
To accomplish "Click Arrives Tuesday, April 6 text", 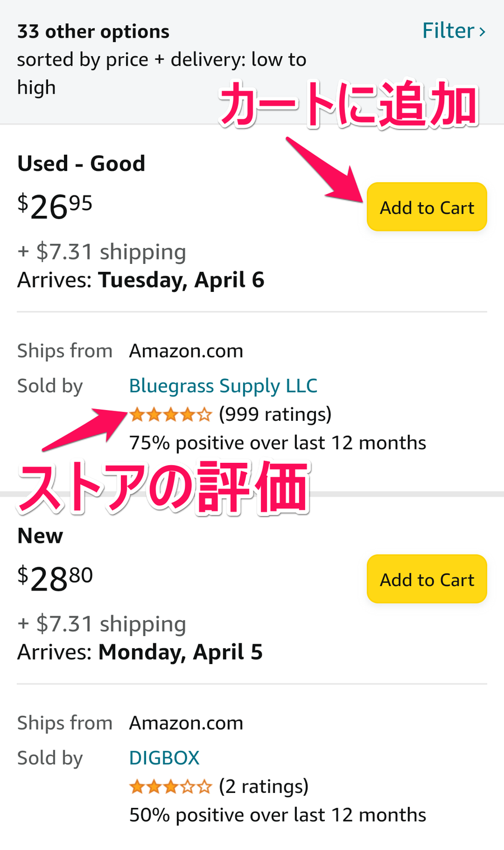I will tap(141, 280).
